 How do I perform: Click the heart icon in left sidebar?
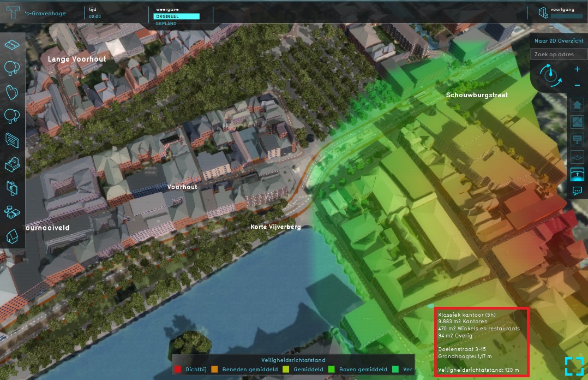[12, 92]
